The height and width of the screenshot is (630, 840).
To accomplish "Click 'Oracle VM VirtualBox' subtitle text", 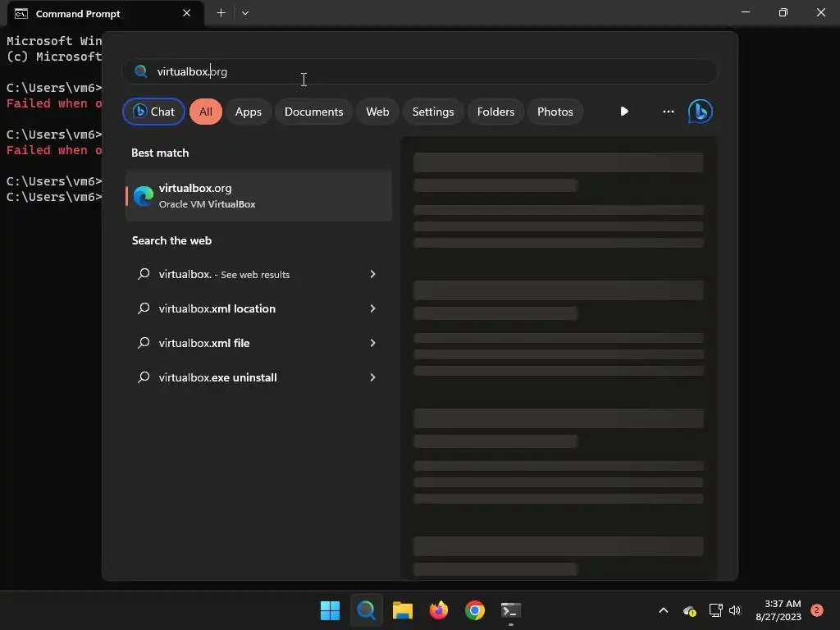I will point(208,204).
